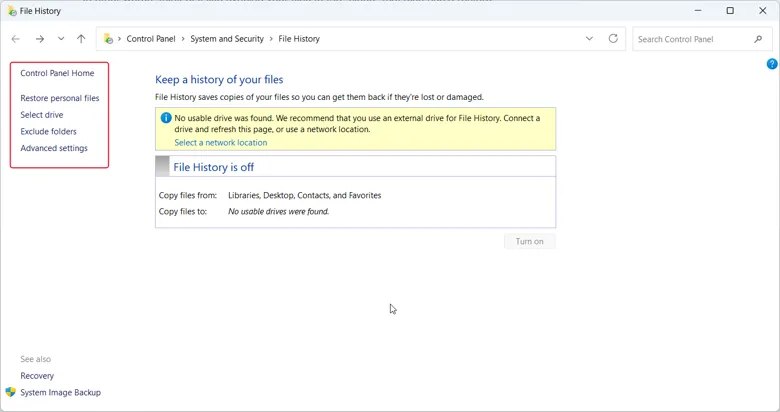Click the shield icon beside System Image Backup
This screenshot has height=412, width=780.
click(x=10, y=392)
